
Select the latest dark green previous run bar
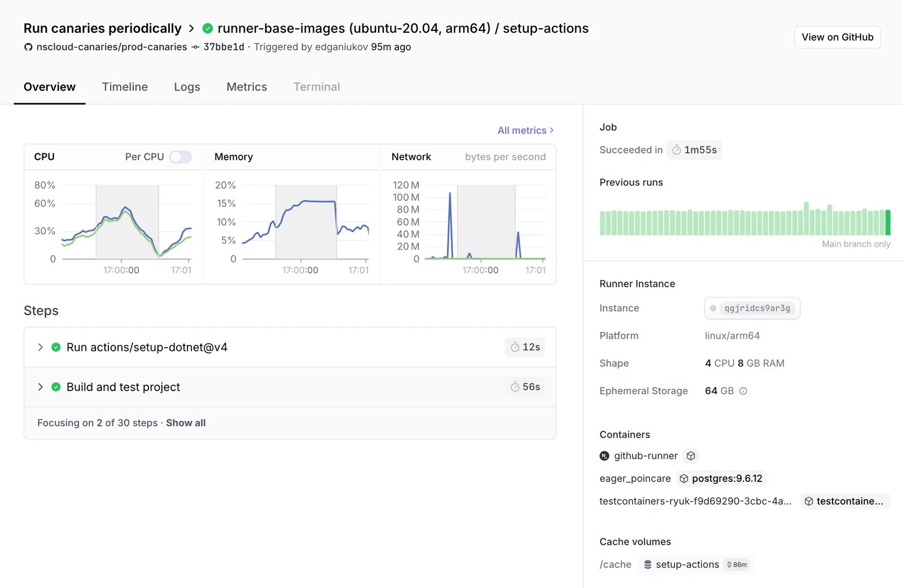[888, 222]
